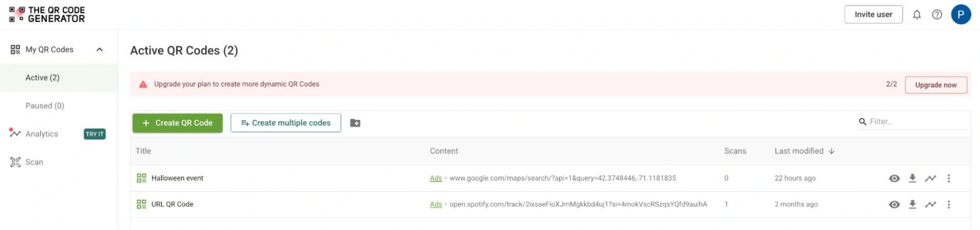980x230 pixels.
Task: Open more options for URL QR Code
Action: [x=949, y=205]
